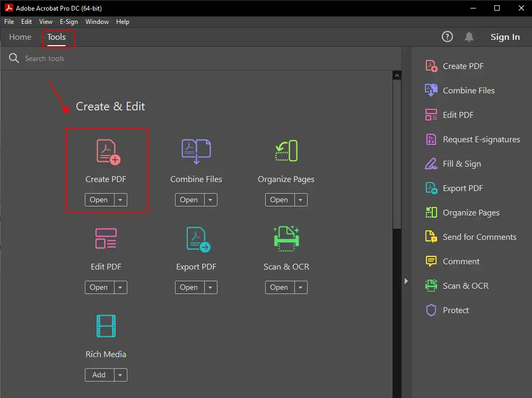
Task: Select the Fill & Sign pen icon
Action: (431, 163)
